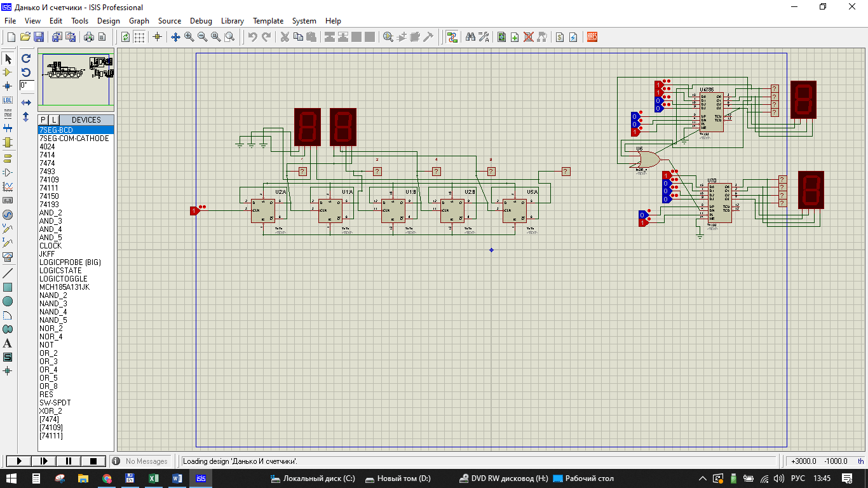868x488 pixels.
Task: Click the Stop simulation button
Action: [x=93, y=461]
